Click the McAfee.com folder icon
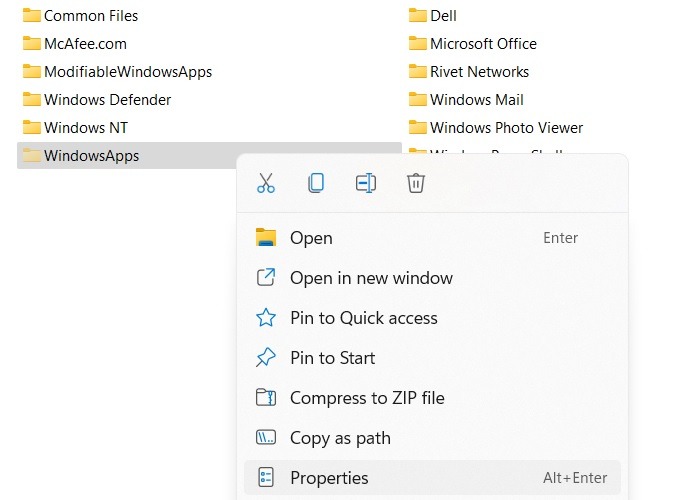This screenshot has height=500, width=700. point(32,43)
